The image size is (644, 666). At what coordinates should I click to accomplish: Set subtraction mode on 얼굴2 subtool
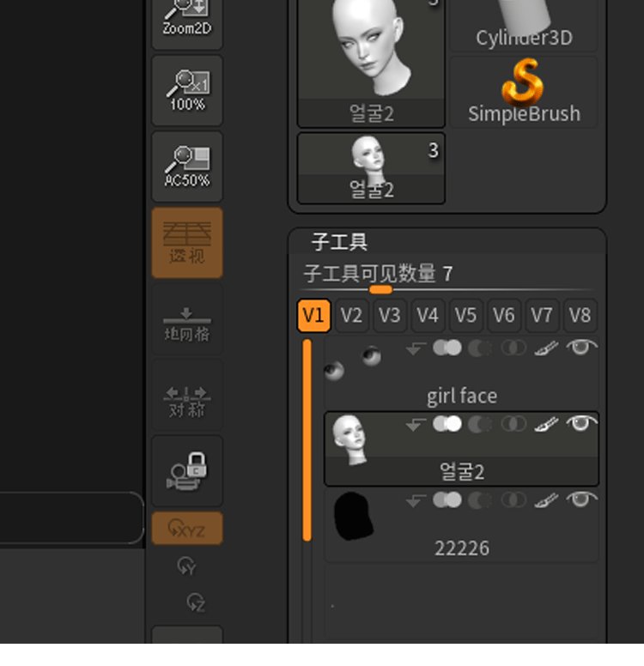[x=480, y=424]
